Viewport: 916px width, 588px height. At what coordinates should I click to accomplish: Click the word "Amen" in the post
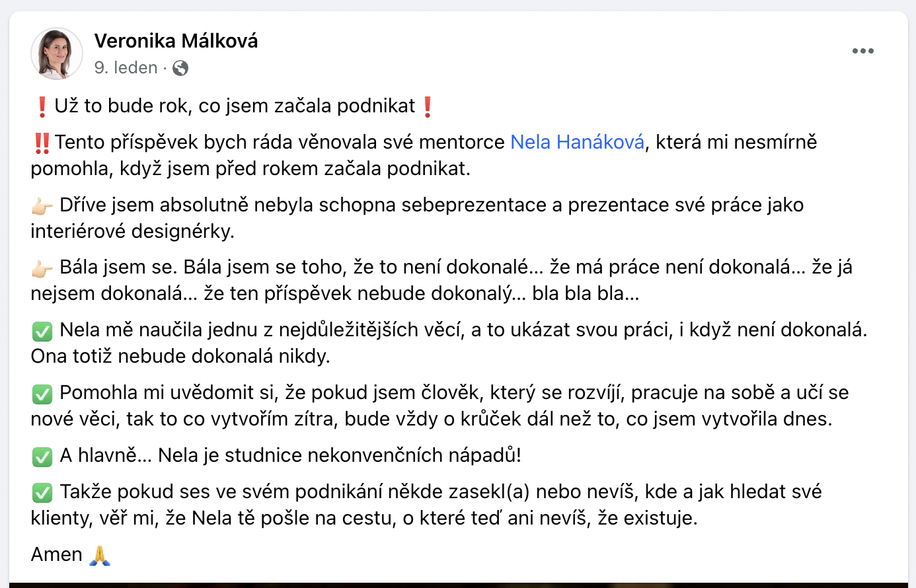pos(57,554)
